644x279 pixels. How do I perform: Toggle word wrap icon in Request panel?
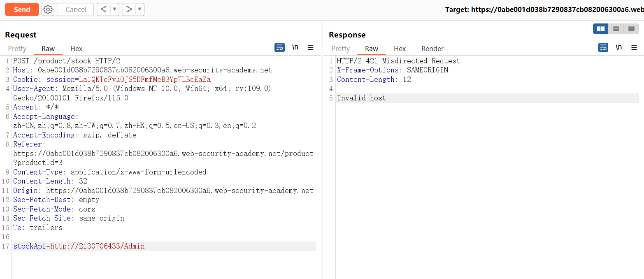click(279, 47)
